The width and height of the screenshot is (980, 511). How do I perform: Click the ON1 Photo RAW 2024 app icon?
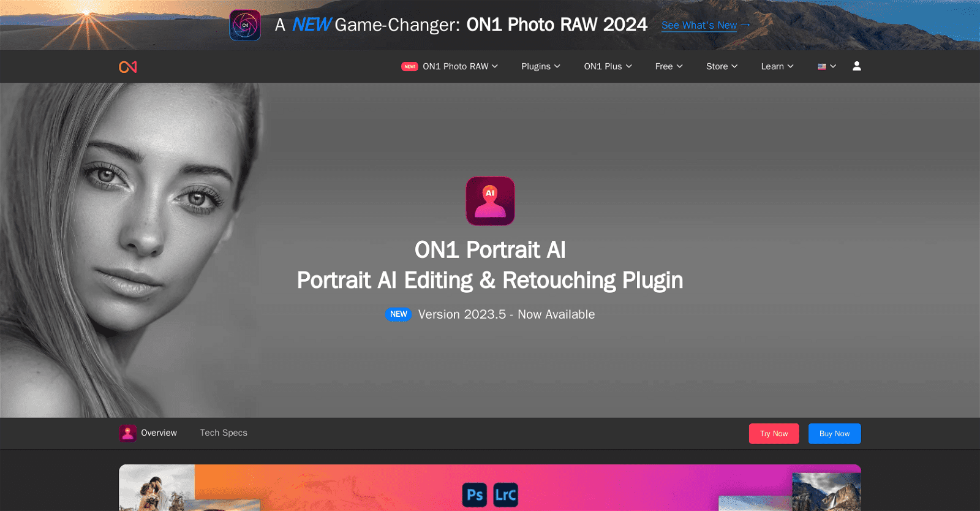click(245, 25)
